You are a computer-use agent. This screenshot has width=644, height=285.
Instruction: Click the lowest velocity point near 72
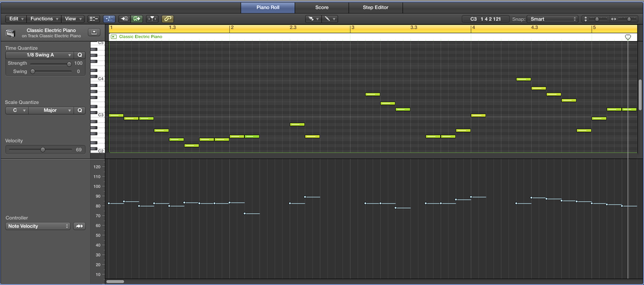[x=245, y=213]
